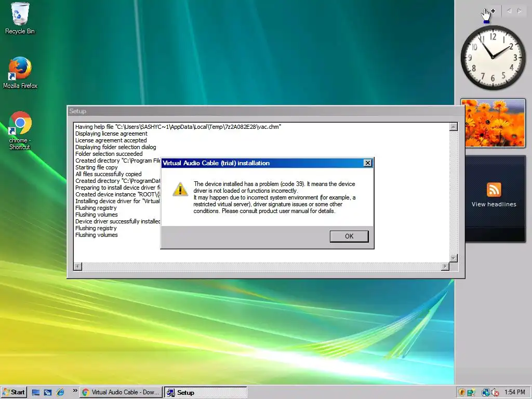Click Show Desktop quick launch icon

point(36,393)
